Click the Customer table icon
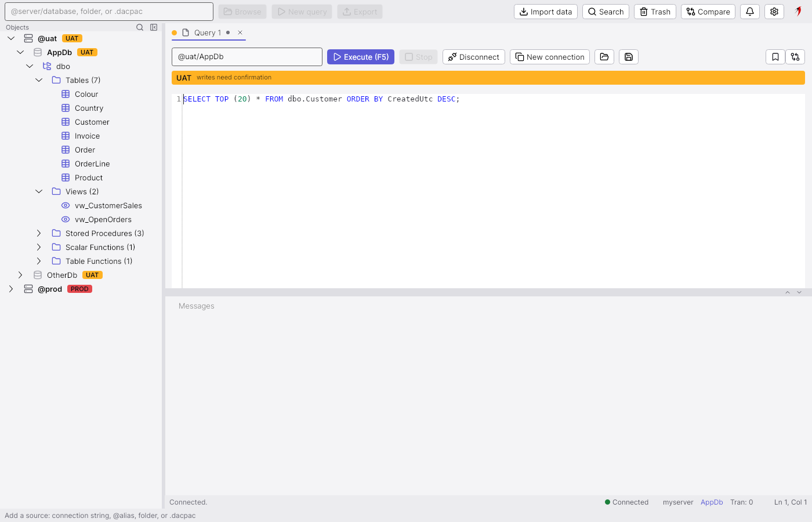This screenshot has width=812, height=522. (x=66, y=122)
